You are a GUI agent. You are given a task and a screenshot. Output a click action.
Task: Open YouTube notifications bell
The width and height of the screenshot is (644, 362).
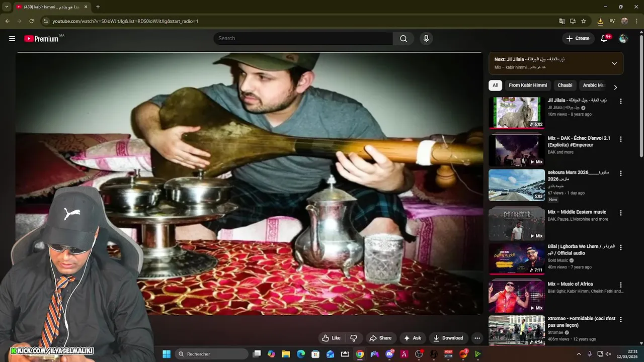pyautogui.click(x=605, y=39)
